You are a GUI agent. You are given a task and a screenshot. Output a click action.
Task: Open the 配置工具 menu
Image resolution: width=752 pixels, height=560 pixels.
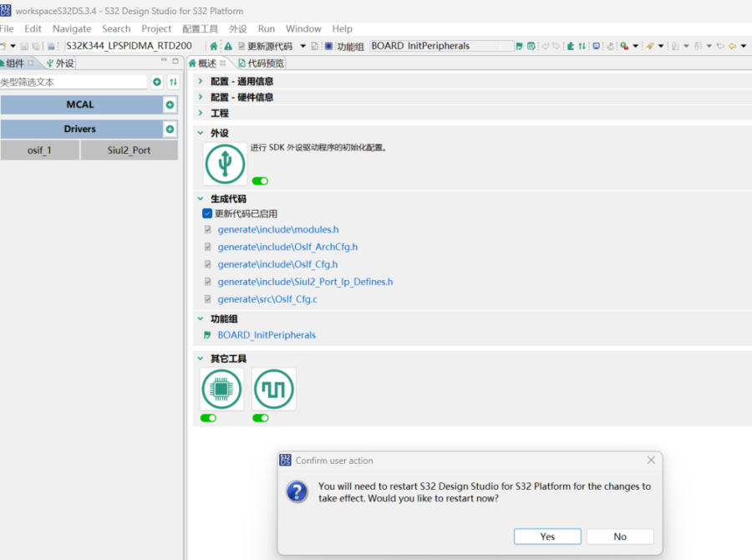[x=200, y=28]
